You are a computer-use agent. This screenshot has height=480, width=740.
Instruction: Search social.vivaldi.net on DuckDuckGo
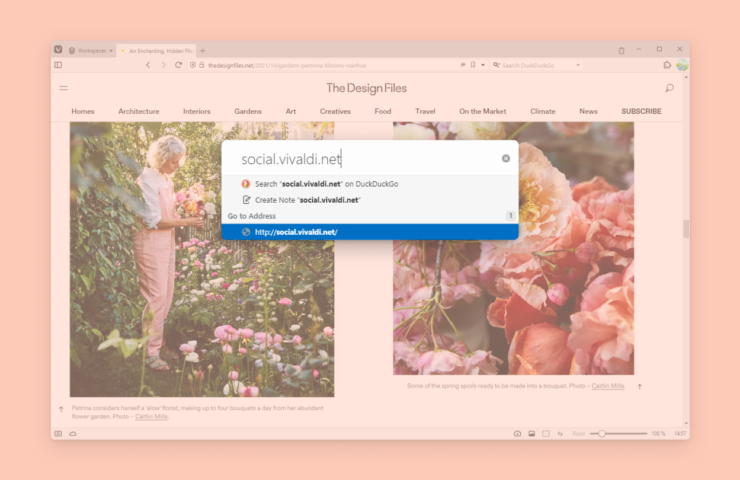(370, 184)
